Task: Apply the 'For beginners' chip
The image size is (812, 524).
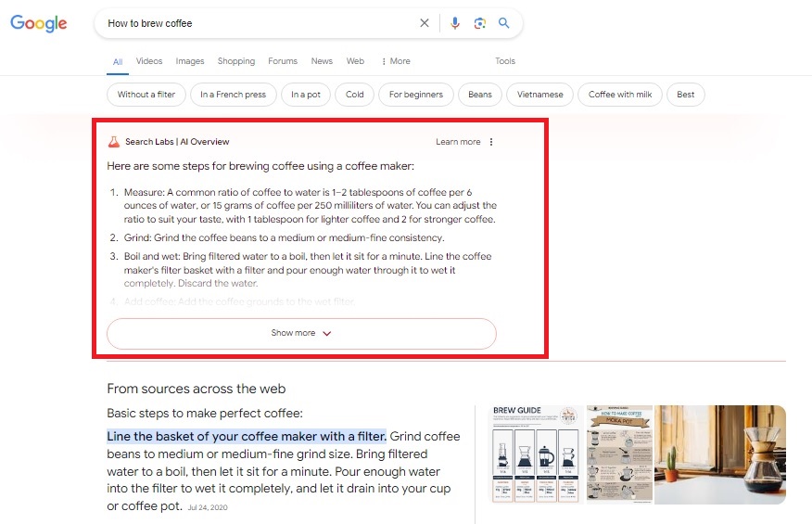Action: tap(416, 95)
